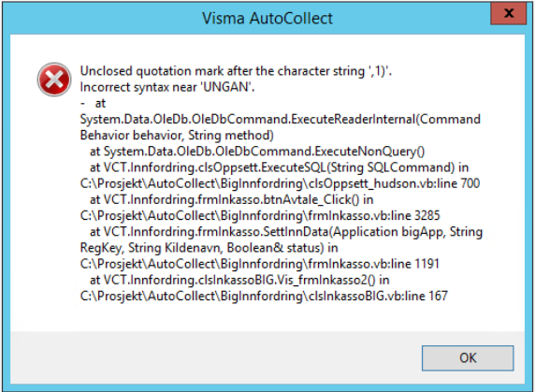535x392 pixels.
Task: Click the clsInkassoBIG.vb line 167 path
Action: pyautogui.click(x=264, y=296)
